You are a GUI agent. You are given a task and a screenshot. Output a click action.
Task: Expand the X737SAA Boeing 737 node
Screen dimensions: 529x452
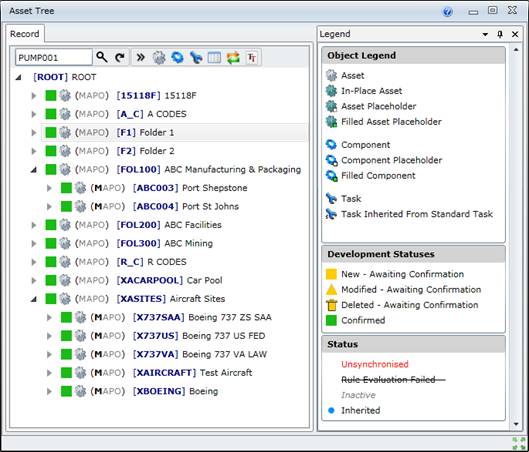tap(49, 317)
